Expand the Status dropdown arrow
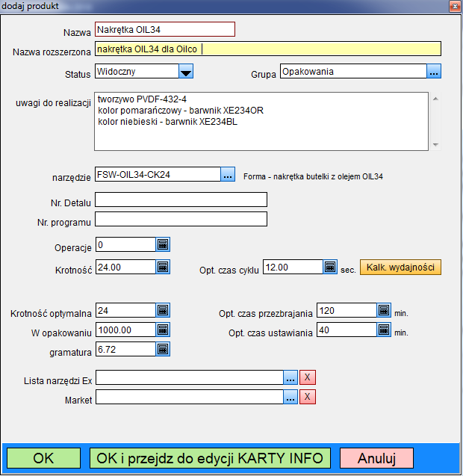The image size is (463, 476). click(186, 71)
